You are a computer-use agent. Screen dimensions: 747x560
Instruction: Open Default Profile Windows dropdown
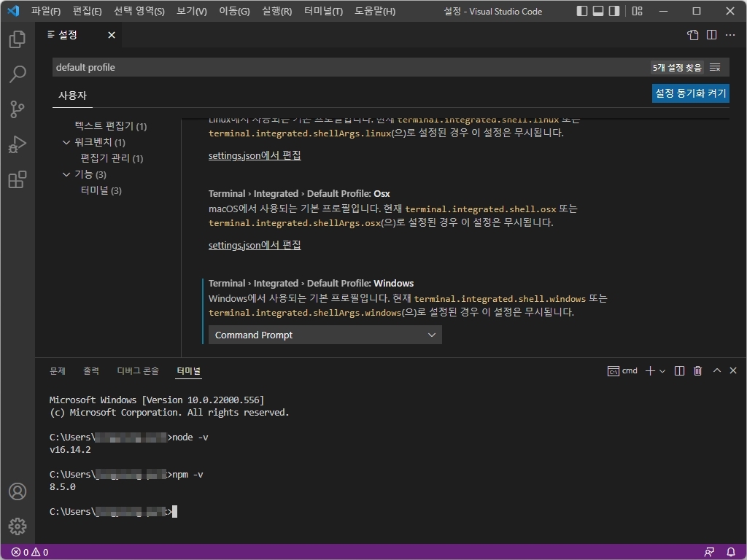pyautogui.click(x=325, y=335)
